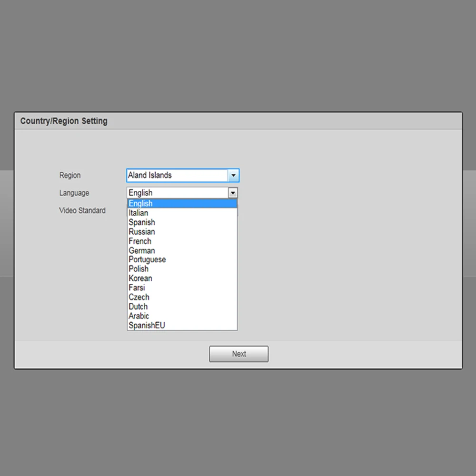
Task: Click the Country/Region Setting title
Action: (64, 121)
